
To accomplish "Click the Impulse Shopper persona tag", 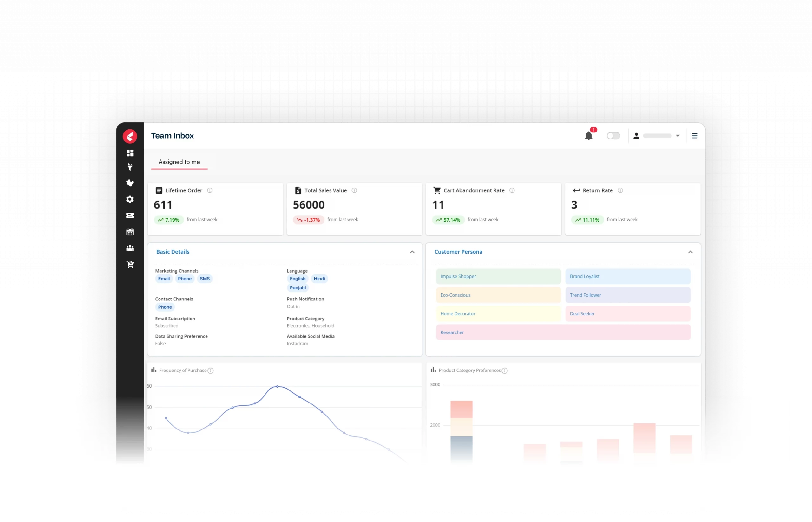I will point(498,277).
